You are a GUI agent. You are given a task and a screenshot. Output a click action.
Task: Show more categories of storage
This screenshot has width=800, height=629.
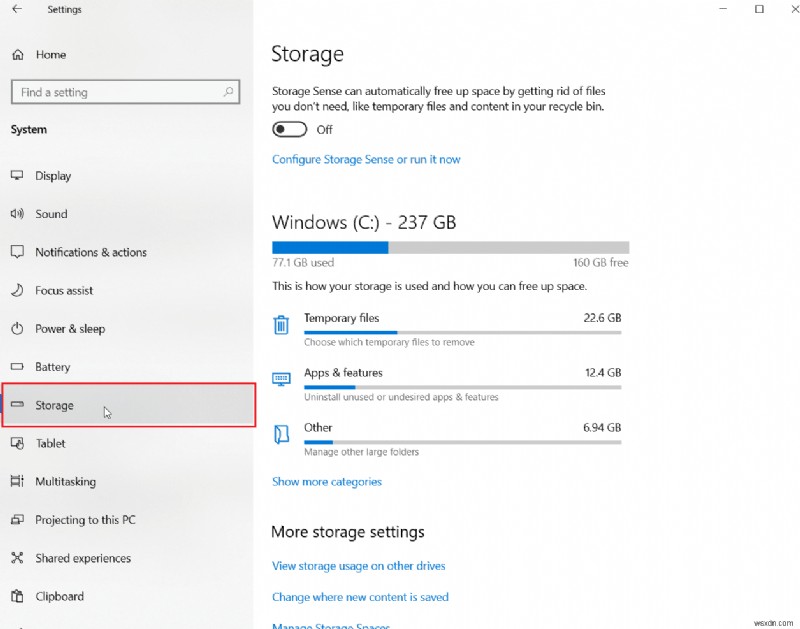coord(327,482)
